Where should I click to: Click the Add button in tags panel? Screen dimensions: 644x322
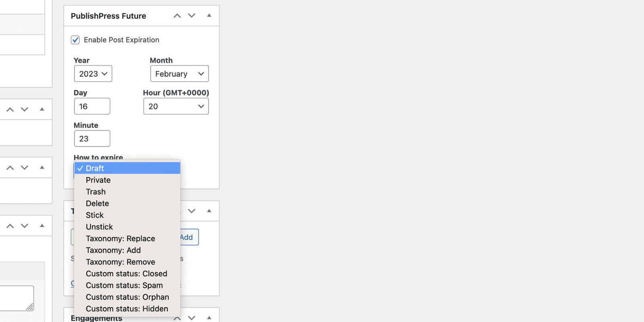pos(189,237)
